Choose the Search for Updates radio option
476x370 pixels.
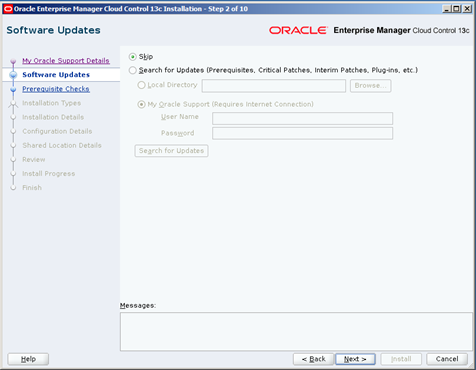[x=133, y=70]
